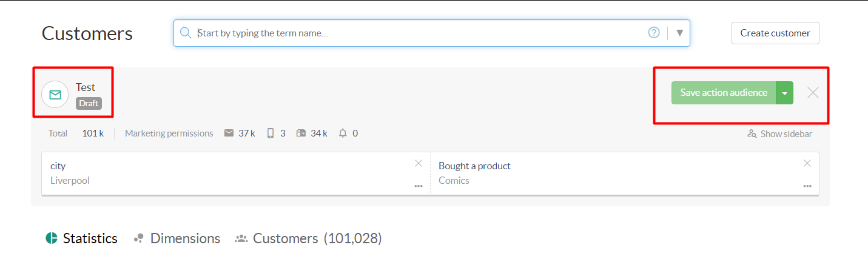
Task: Focus the term name search field
Action: (419, 33)
